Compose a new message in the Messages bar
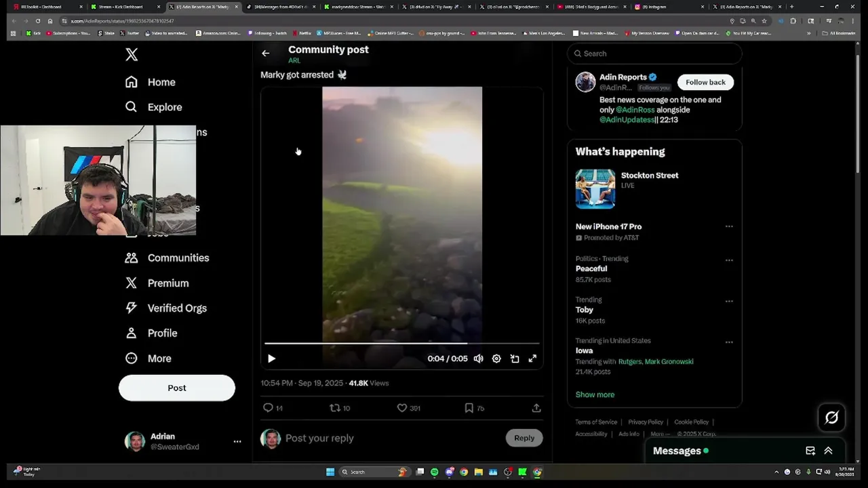The image size is (868, 488). point(810,451)
